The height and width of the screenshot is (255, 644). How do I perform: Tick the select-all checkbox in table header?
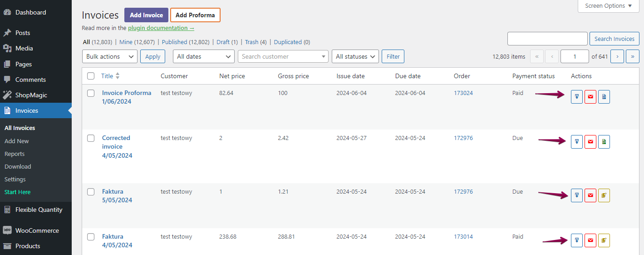(91, 76)
